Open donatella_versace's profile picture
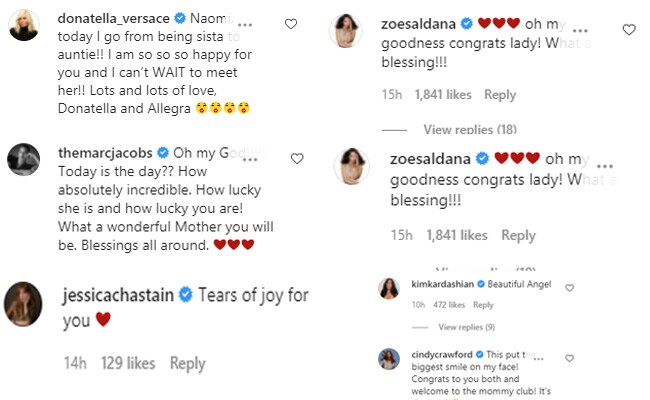650x400 pixels. tap(24, 29)
